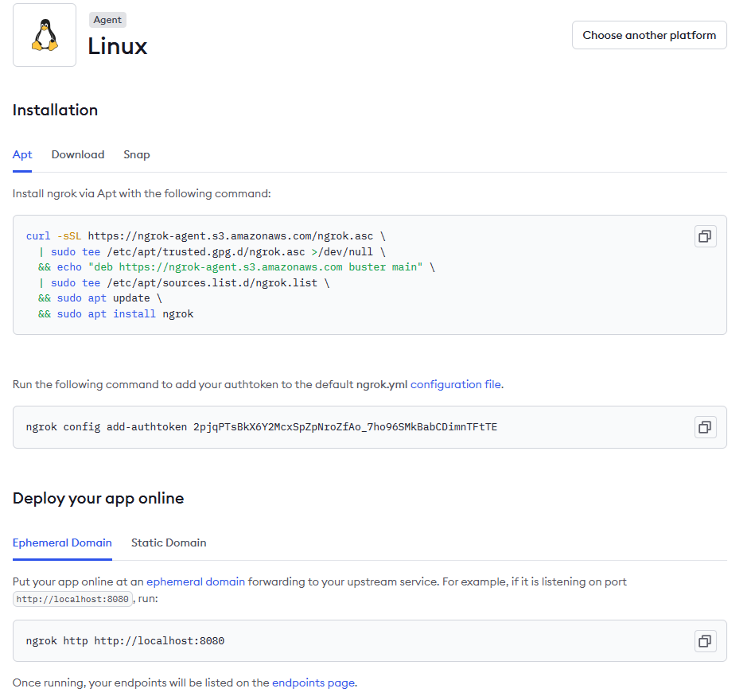Select the Apt installation tab
Screen dimensions: 743x700
22,154
